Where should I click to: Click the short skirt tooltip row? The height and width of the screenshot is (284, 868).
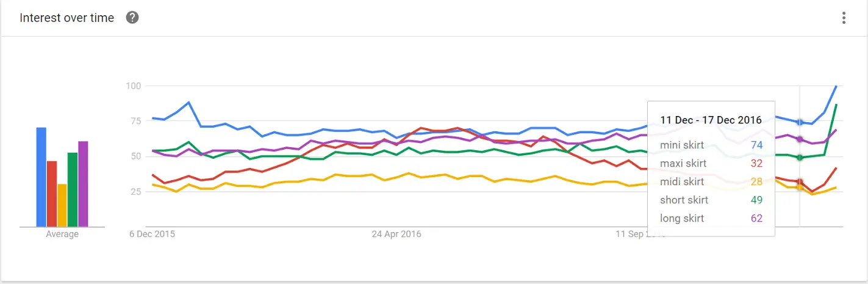[x=711, y=200]
